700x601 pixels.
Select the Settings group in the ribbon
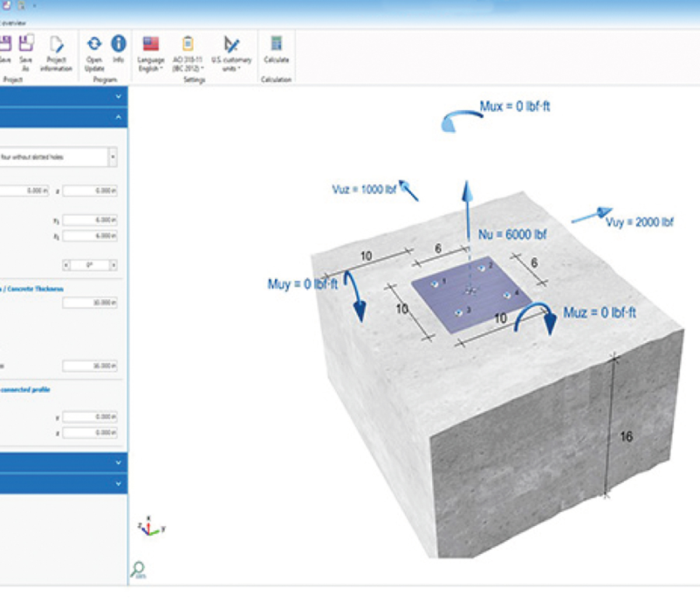point(194,79)
